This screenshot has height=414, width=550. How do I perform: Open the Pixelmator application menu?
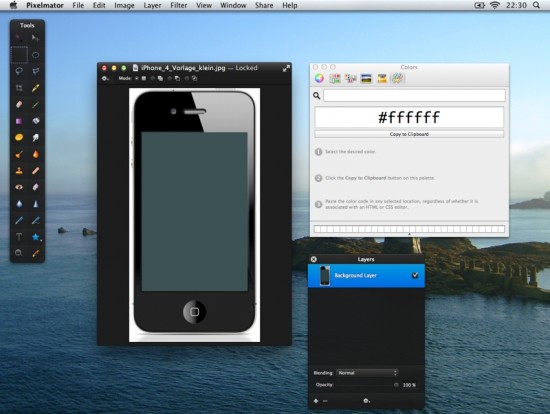click(45, 5)
